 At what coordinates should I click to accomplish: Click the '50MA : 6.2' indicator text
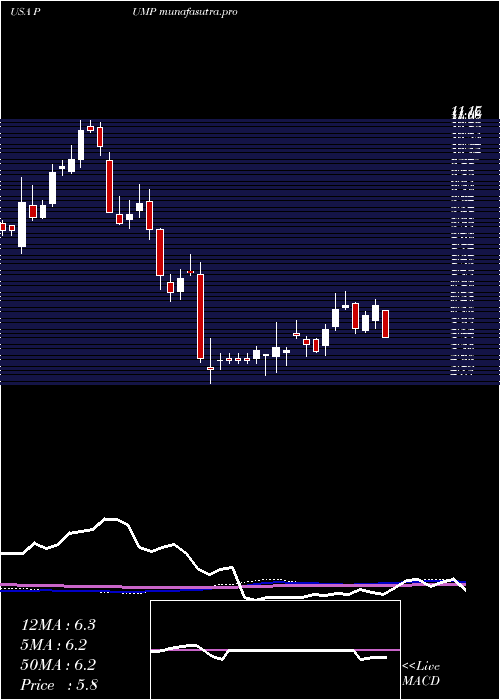point(58,665)
